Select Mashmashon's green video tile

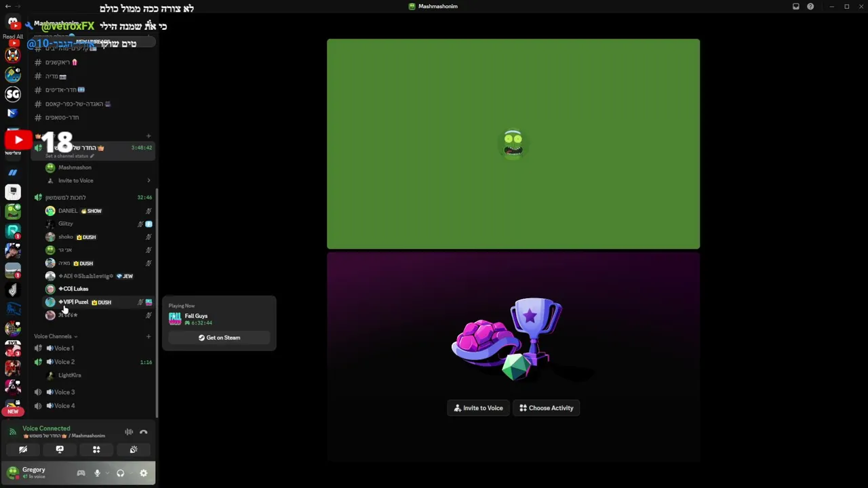pyautogui.click(x=513, y=144)
